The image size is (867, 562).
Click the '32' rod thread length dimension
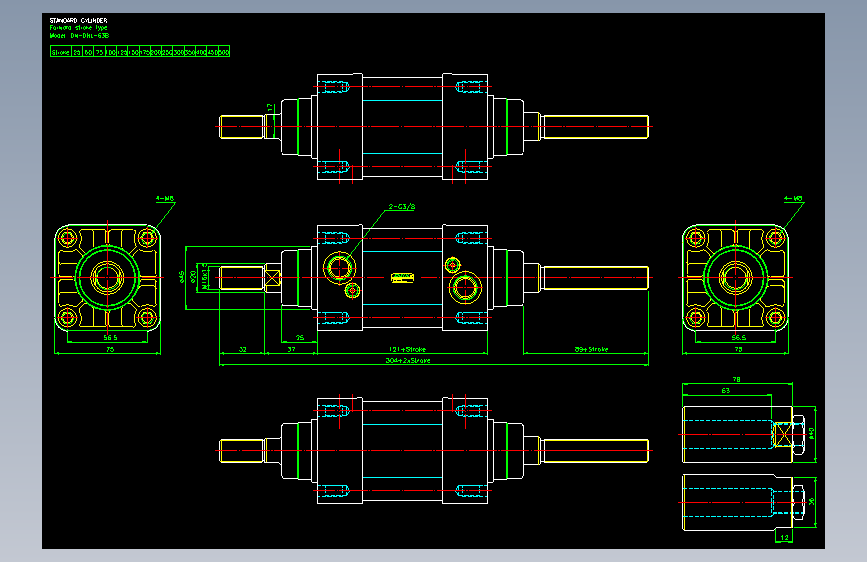tap(242, 349)
